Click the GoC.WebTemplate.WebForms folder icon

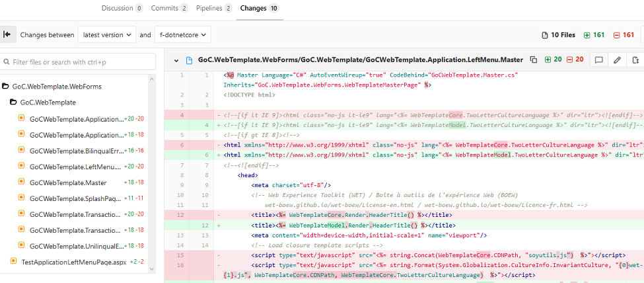(5, 87)
